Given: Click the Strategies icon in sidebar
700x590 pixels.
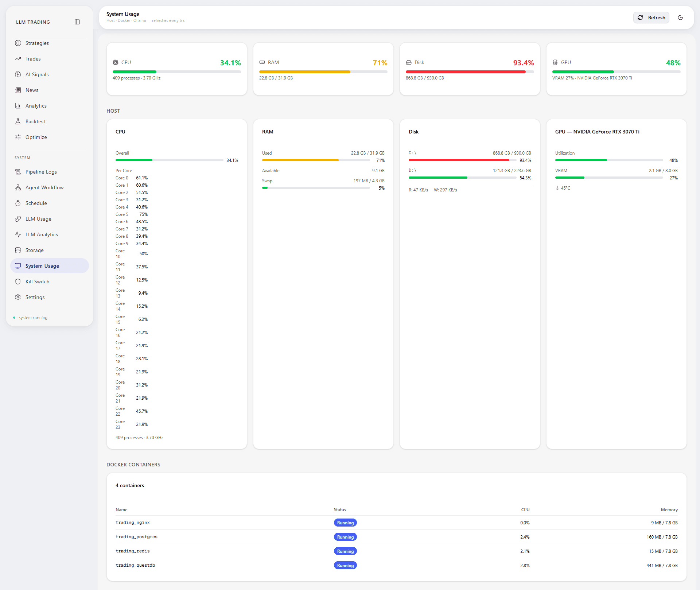Looking at the screenshot, I should (x=18, y=43).
